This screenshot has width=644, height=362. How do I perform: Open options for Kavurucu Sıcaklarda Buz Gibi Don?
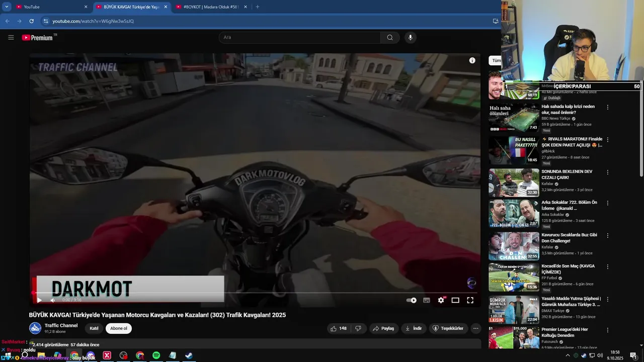click(x=607, y=235)
